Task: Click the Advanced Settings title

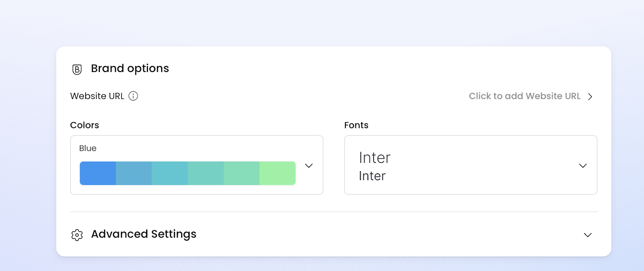Action: coord(144,234)
